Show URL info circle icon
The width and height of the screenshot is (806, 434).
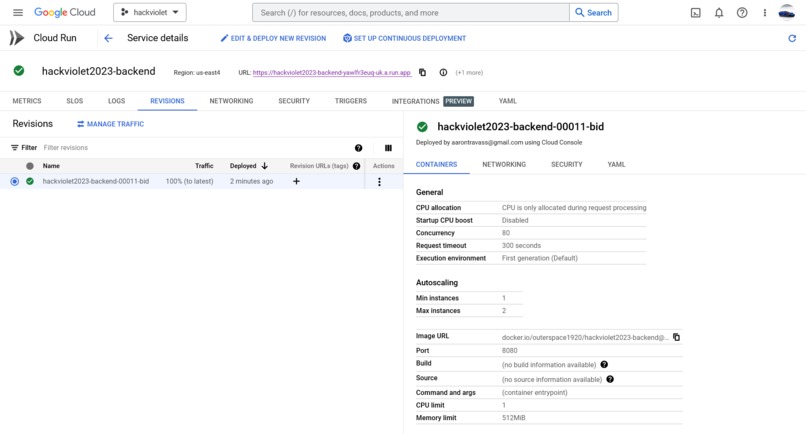443,73
